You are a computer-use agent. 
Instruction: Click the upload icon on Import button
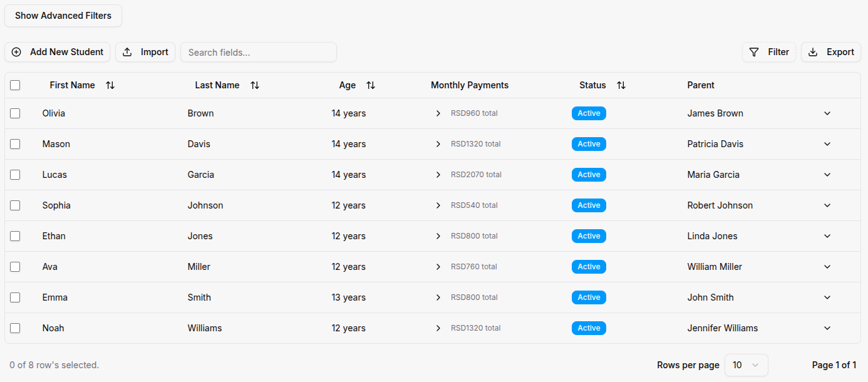[127, 52]
